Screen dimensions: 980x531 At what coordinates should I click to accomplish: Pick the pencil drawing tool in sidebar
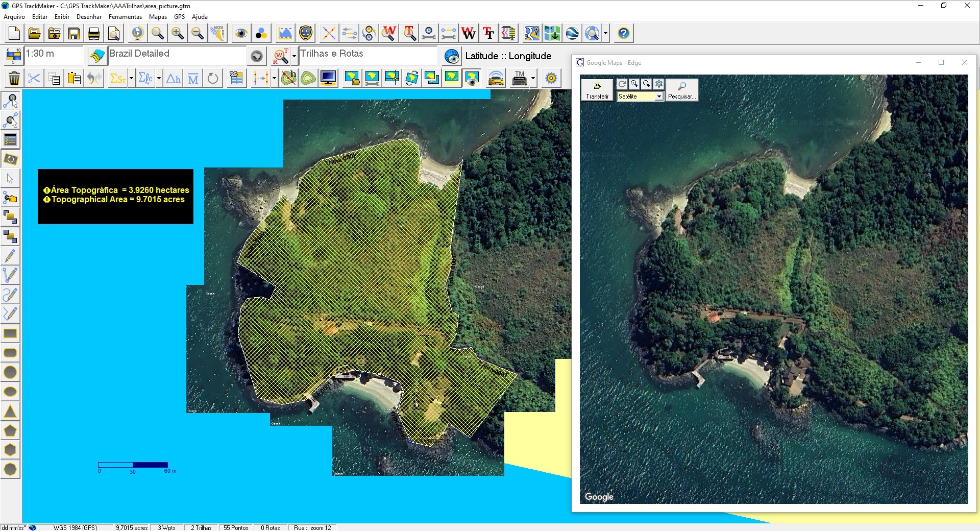point(10,256)
